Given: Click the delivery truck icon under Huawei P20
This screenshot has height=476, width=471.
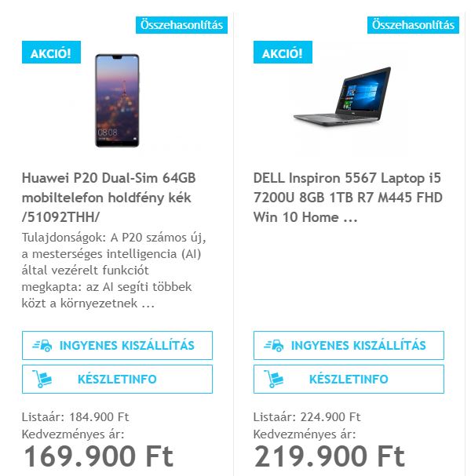Looking at the screenshot, I should tap(42, 345).
